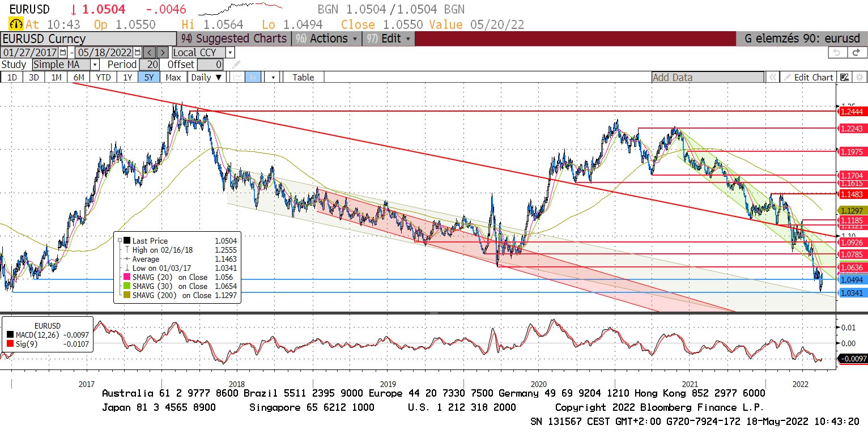Select the 1Y range tab
Viewport: 868px width, 438px height.
point(127,77)
